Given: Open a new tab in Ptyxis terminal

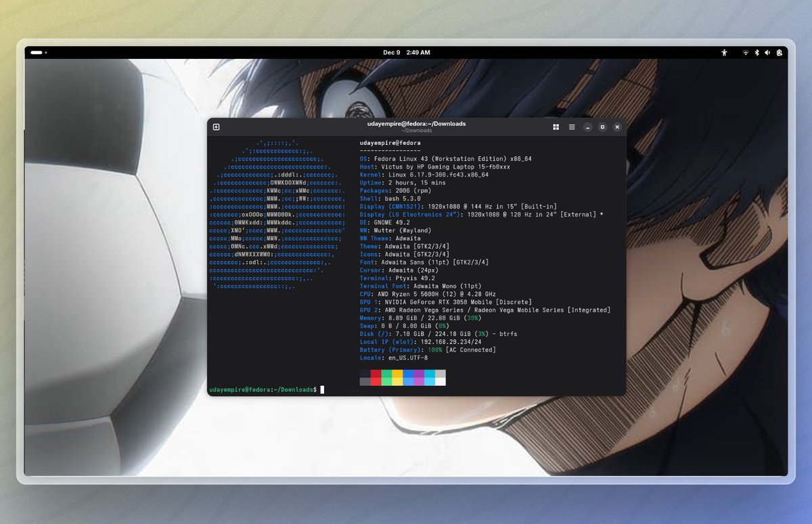Looking at the screenshot, I should 216,127.
